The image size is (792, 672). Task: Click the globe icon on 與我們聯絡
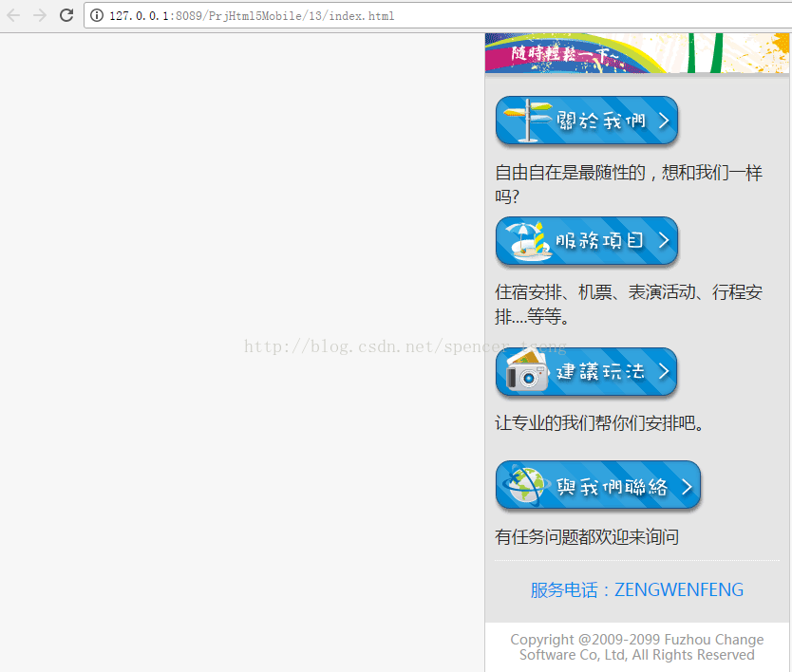pyautogui.click(x=525, y=485)
